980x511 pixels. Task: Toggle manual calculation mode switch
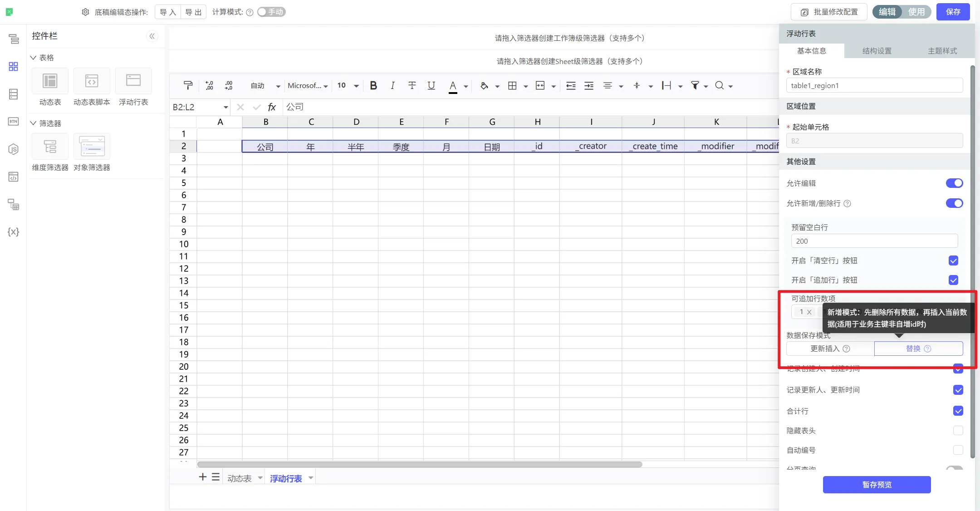[271, 12]
